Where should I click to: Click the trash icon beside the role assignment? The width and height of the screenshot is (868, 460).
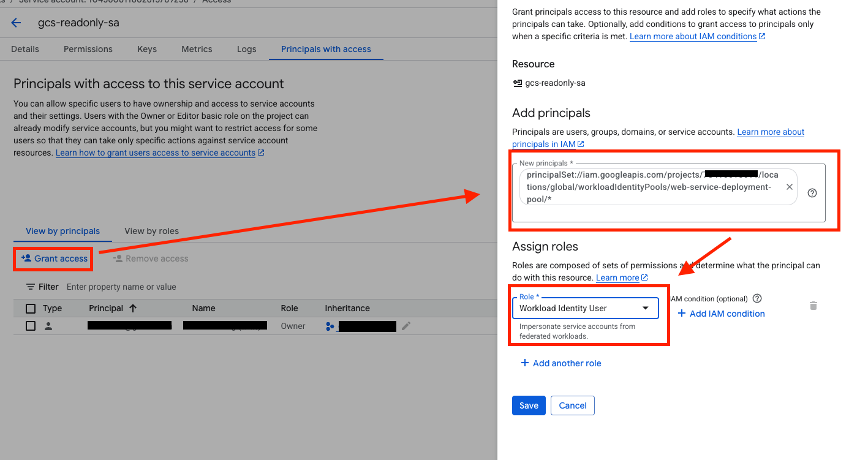813,306
